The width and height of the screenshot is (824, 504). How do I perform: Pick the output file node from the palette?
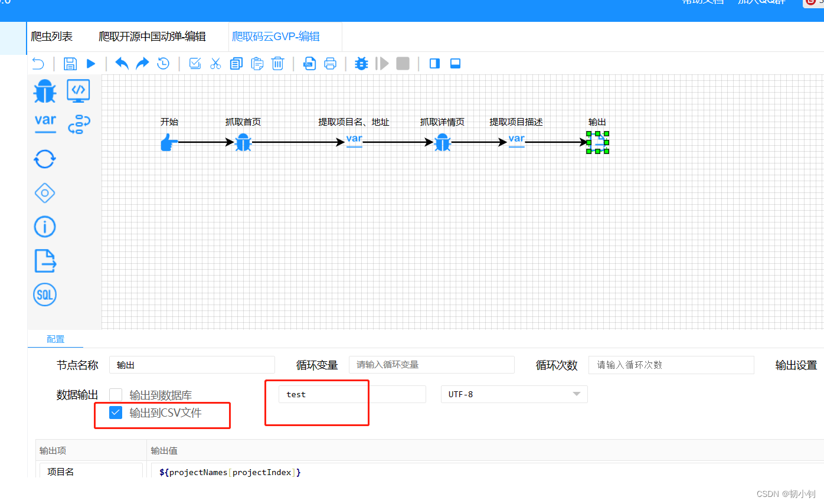(x=45, y=261)
